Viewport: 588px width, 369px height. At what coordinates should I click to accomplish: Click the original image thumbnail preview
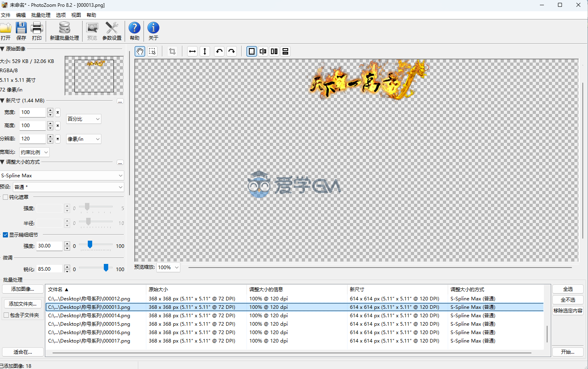click(x=94, y=76)
